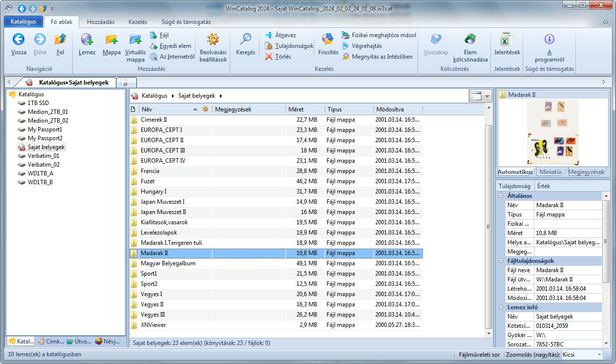Screen dimensions: 616x364
Task: Open Jelentések reports icon
Action: tap(507, 40)
